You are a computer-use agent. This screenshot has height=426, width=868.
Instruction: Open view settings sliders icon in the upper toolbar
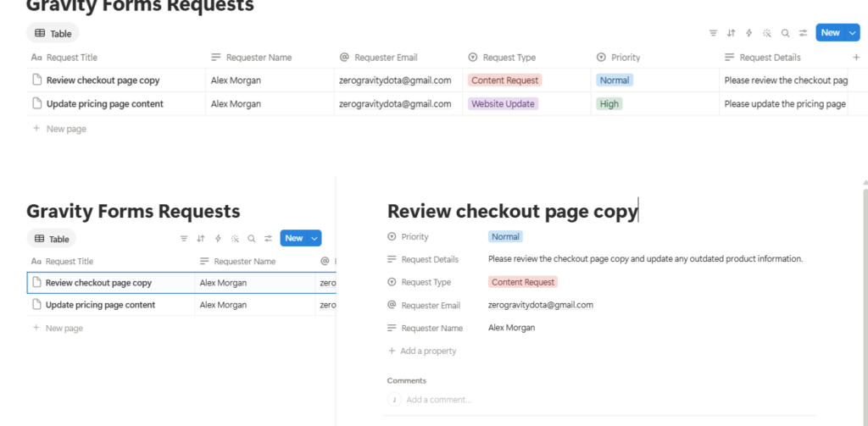click(x=803, y=33)
